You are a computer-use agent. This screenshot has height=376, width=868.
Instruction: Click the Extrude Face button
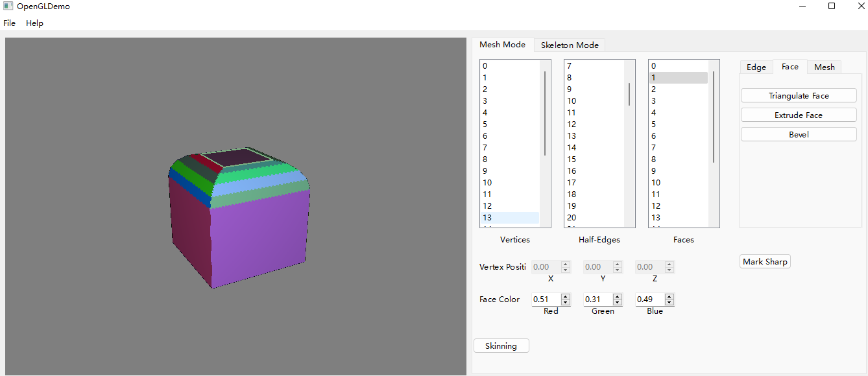tap(798, 115)
